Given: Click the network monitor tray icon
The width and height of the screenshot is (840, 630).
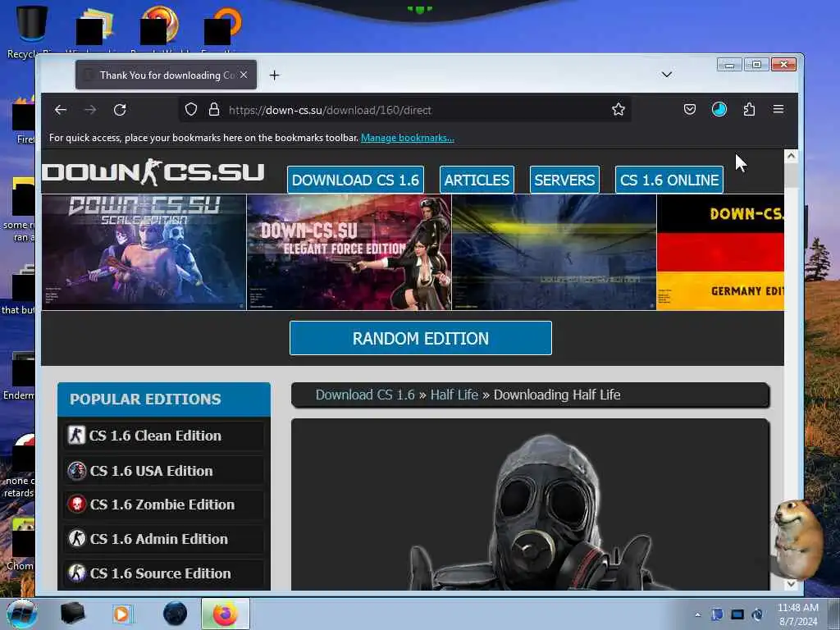Looking at the screenshot, I should [x=737, y=614].
